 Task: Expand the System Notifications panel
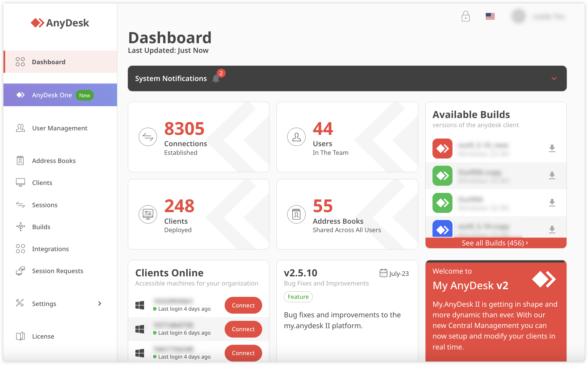click(x=554, y=79)
